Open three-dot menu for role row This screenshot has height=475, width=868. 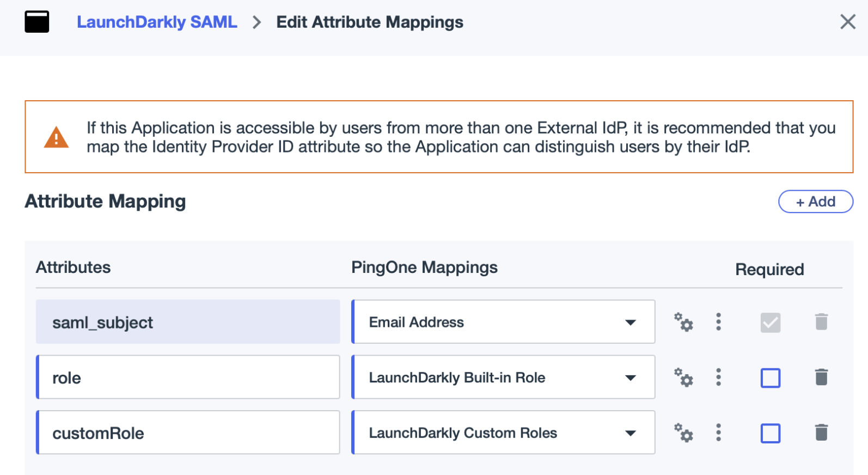(x=718, y=377)
